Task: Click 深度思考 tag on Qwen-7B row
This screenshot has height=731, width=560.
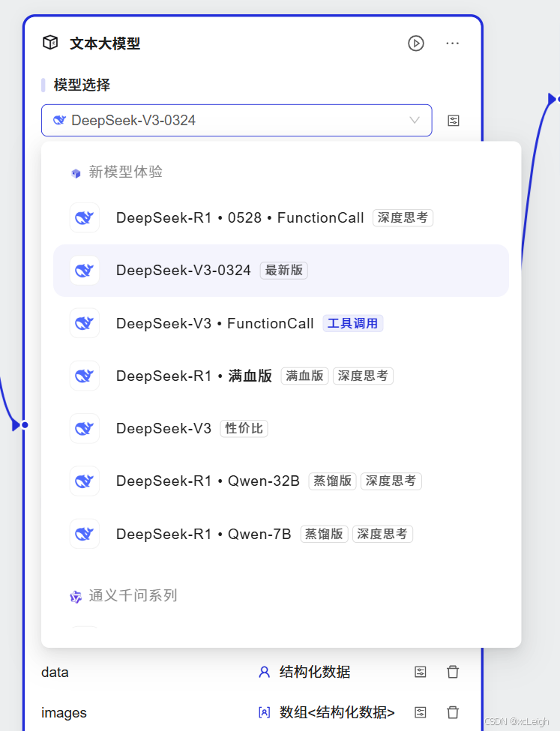Action: tap(382, 534)
